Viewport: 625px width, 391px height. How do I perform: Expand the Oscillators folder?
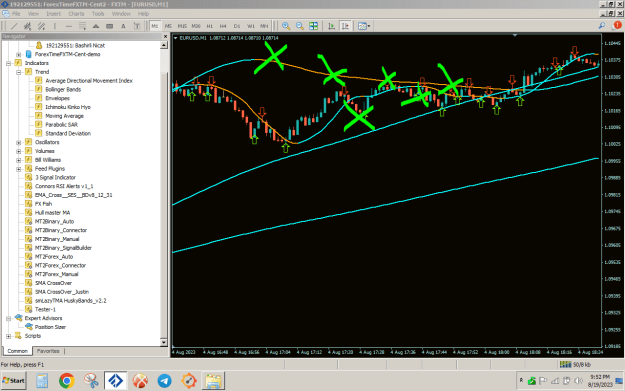18,142
